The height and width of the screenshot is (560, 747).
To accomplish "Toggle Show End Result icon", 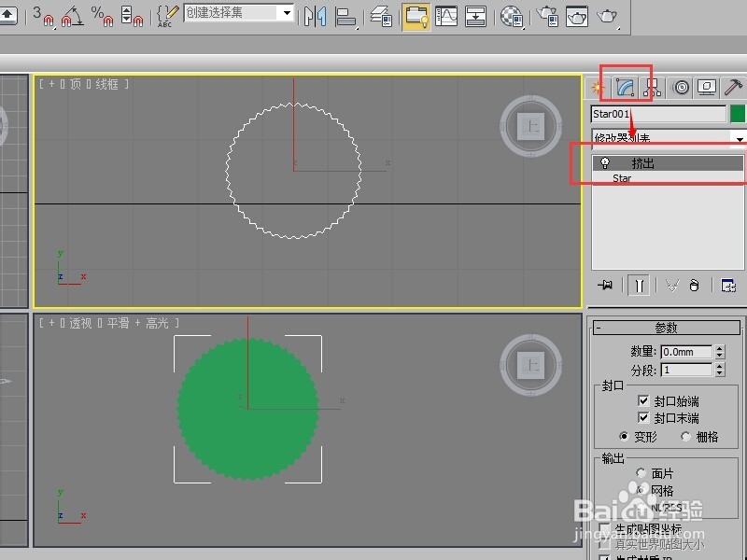I will pyautogui.click(x=639, y=286).
